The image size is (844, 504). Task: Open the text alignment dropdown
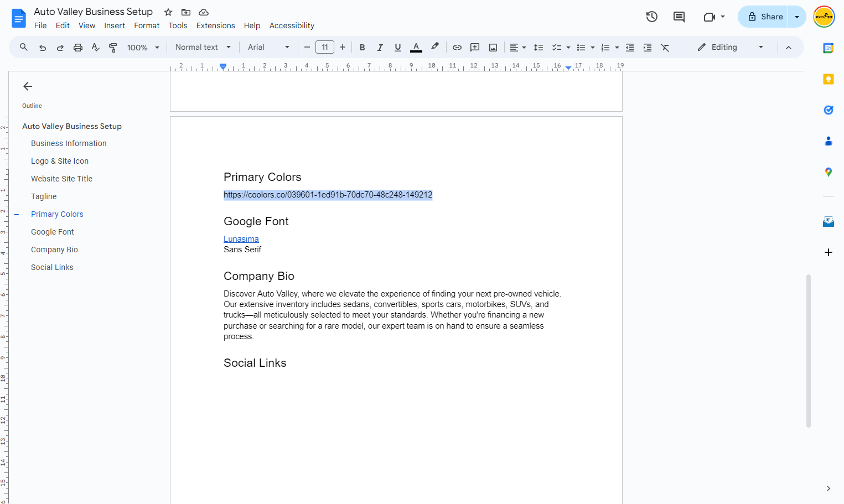[518, 48]
